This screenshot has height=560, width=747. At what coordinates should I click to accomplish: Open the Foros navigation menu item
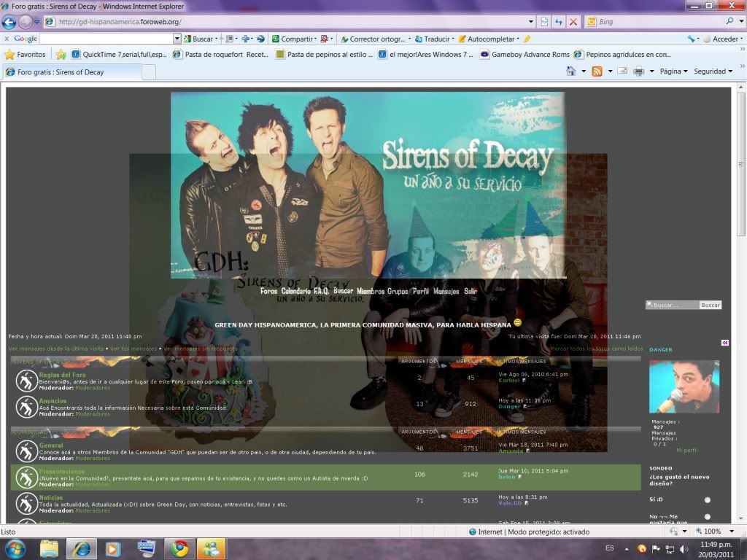point(268,291)
